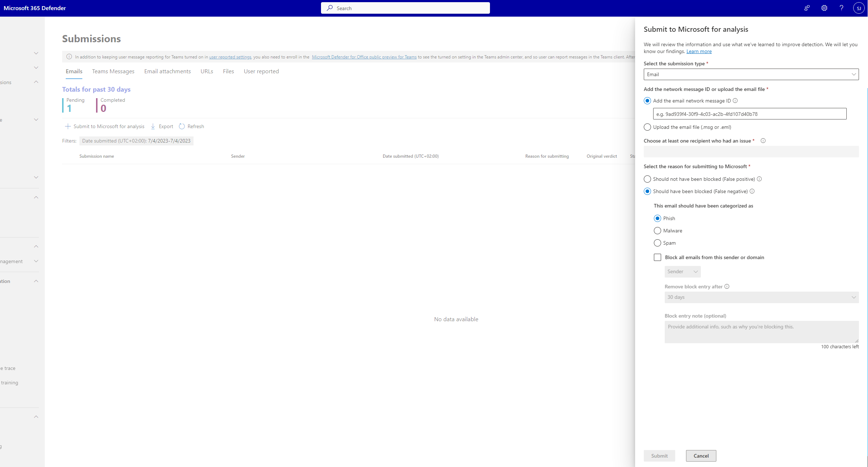Viewport: 868px width, 467px height.
Task: Show info for recipient who had issue
Action: coord(763,141)
